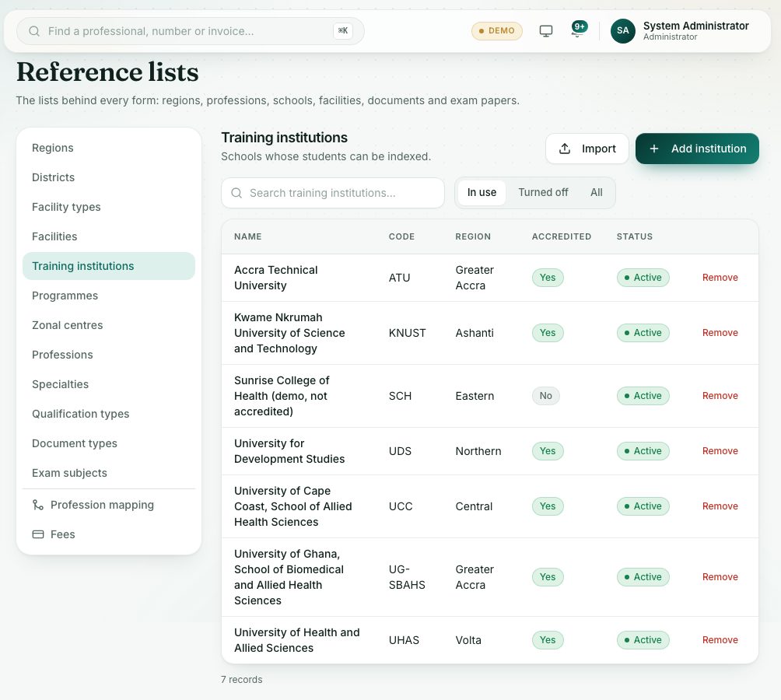The image size is (781, 700).
Task: Select the Turned off filter tab
Action: (x=543, y=192)
